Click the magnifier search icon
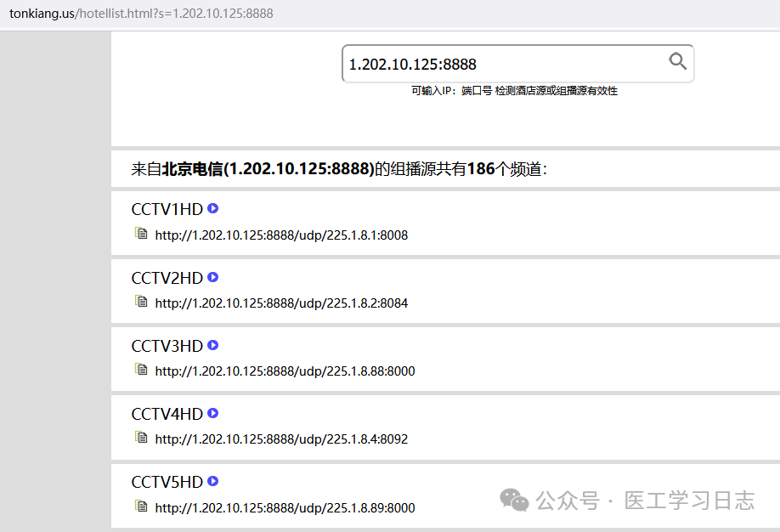 [677, 61]
